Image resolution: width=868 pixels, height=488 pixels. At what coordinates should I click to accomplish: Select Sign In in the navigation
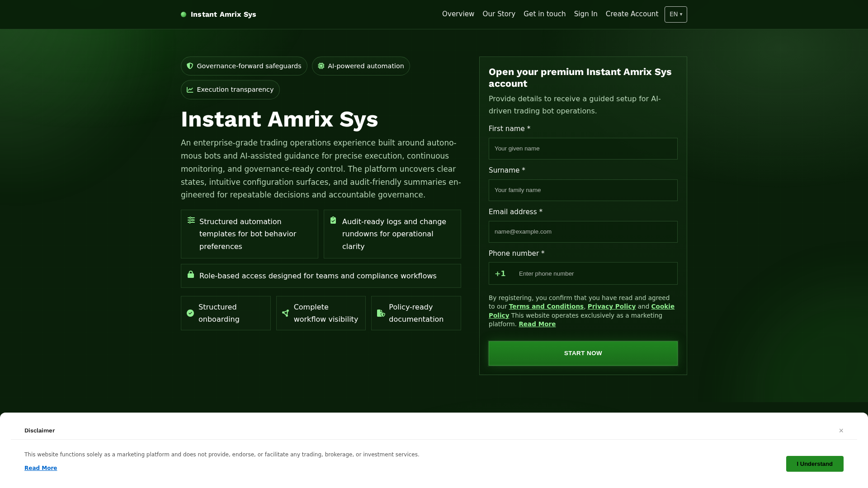tap(585, 14)
